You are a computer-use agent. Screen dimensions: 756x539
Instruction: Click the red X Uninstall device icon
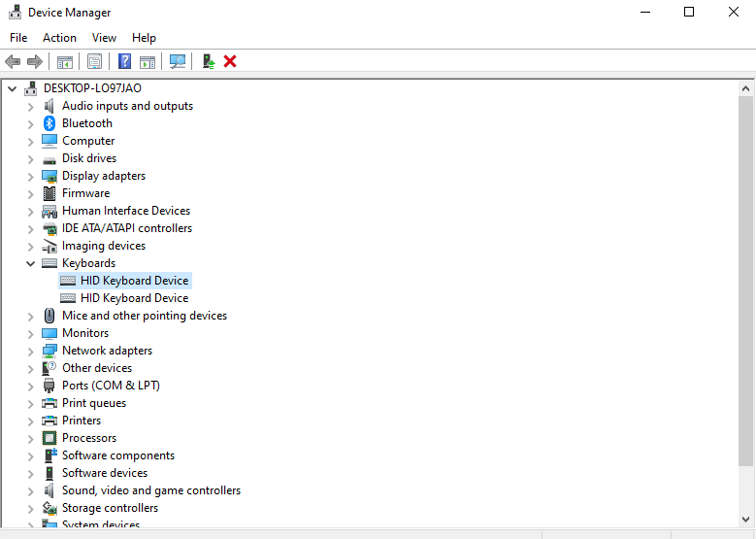[x=230, y=61]
